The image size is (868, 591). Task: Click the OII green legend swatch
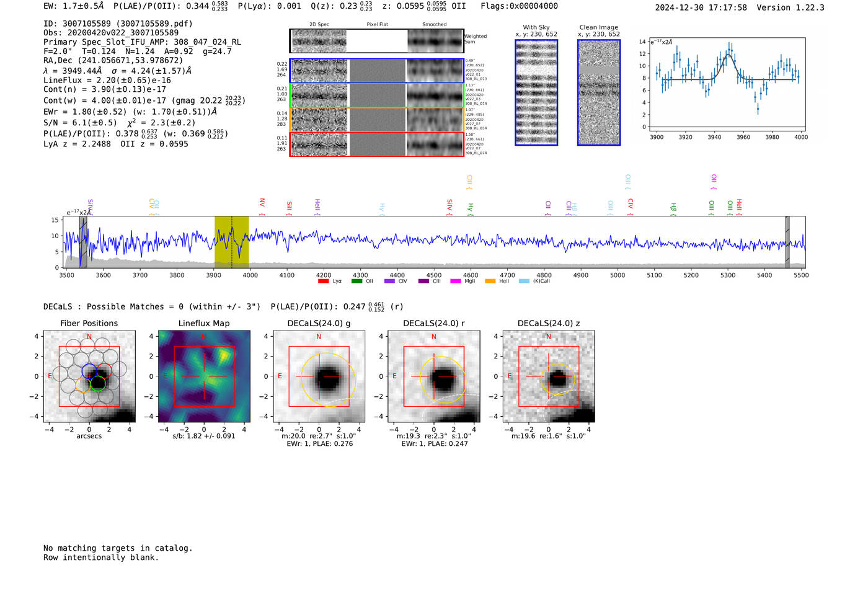tap(356, 281)
